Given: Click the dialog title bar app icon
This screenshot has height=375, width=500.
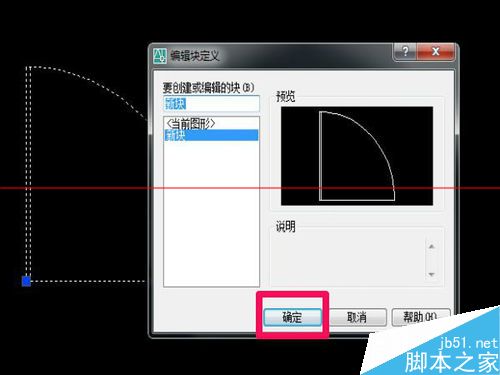Looking at the screenshot, I should point(160,56).
